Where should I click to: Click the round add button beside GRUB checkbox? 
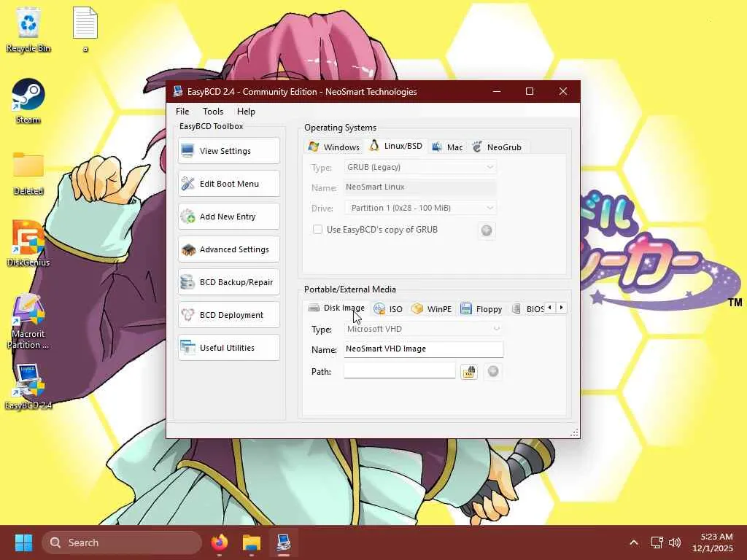(487, 230)
